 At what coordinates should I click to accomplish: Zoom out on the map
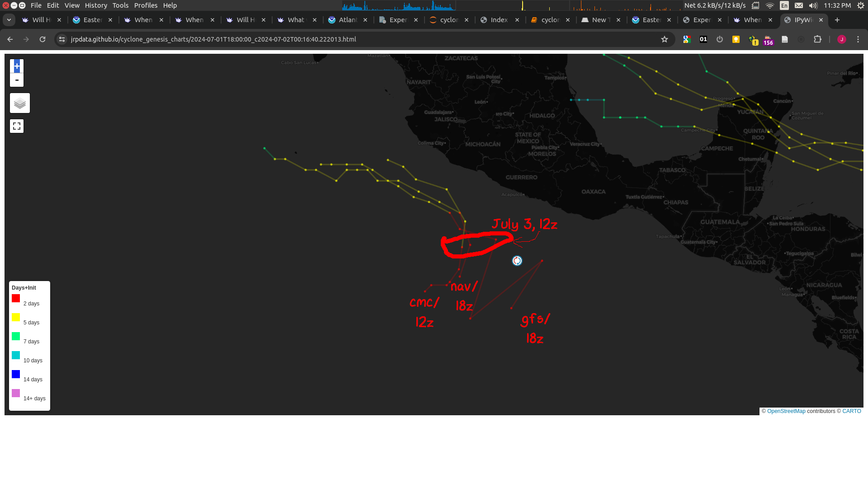17,80
